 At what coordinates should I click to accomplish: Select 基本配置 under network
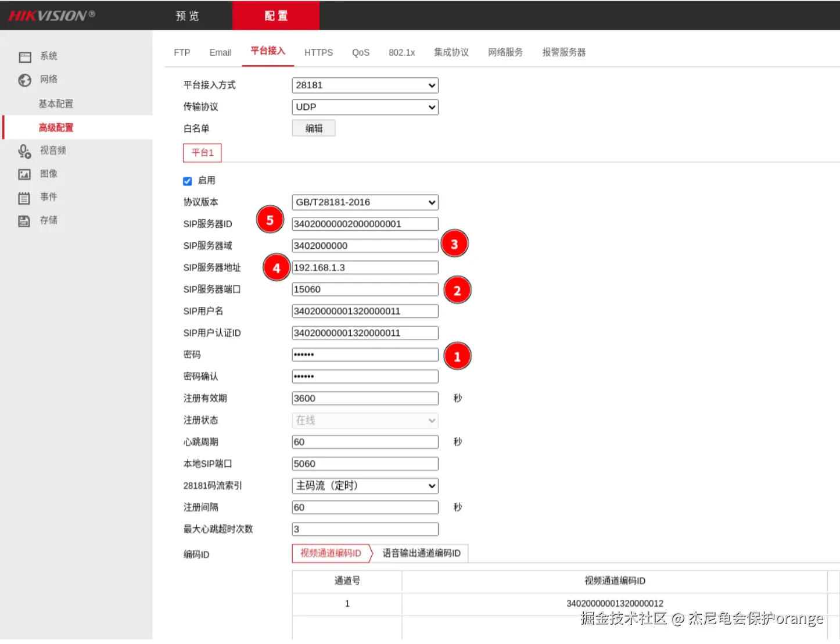(56, 104)
